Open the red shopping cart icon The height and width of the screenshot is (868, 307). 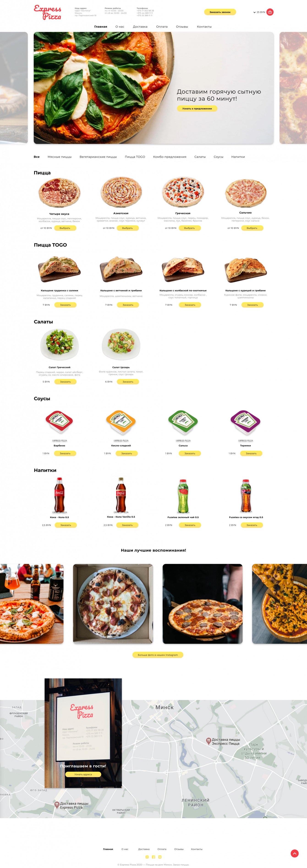pyautogui.click(x=270, y=12)
